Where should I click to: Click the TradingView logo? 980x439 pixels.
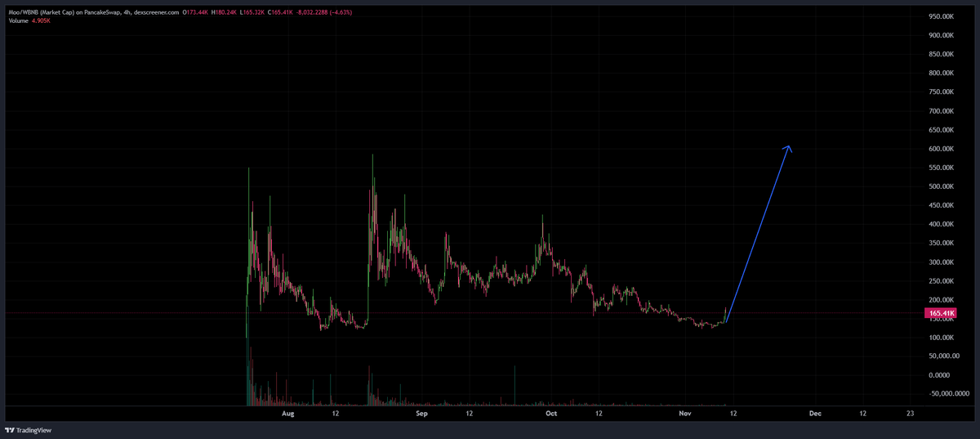point(28,430)
